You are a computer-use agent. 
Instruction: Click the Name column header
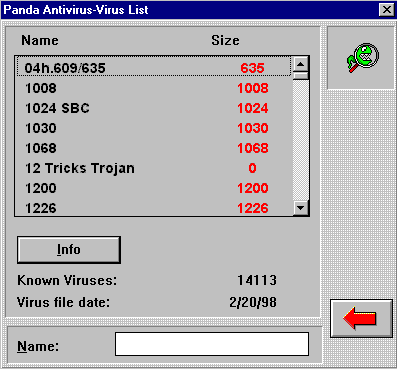pos(40,40)
